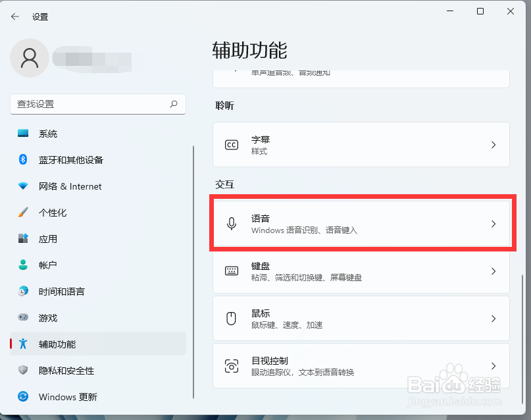The height and width of the screenshot is (420, 531).
Task: Click the 系统 monitor icon
Action: (23, 133)
